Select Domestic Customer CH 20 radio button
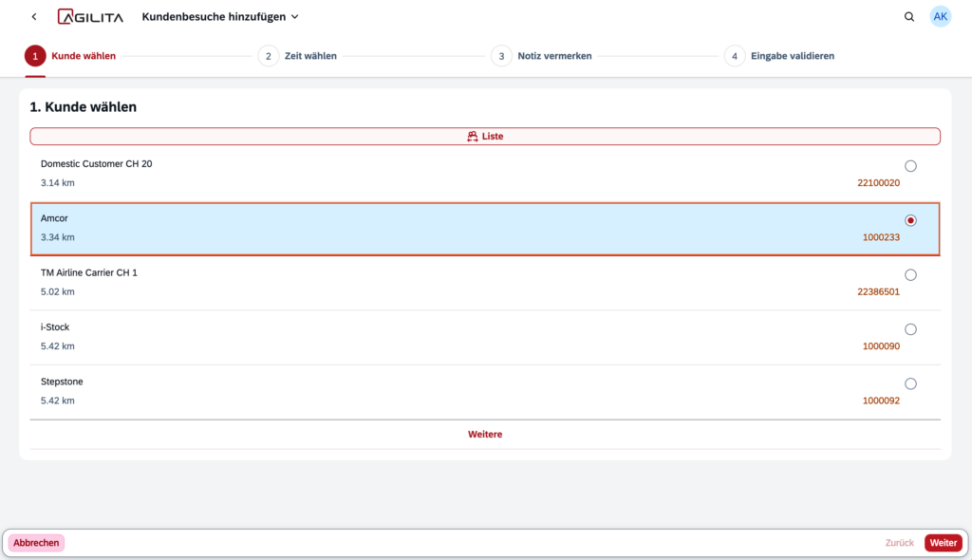This screenshot has width=972, height=560. [910, 166]
